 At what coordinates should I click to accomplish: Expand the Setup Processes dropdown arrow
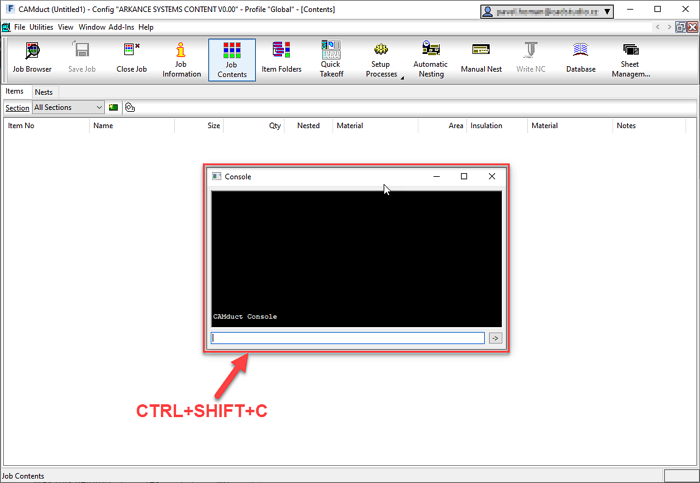(402, 75)
